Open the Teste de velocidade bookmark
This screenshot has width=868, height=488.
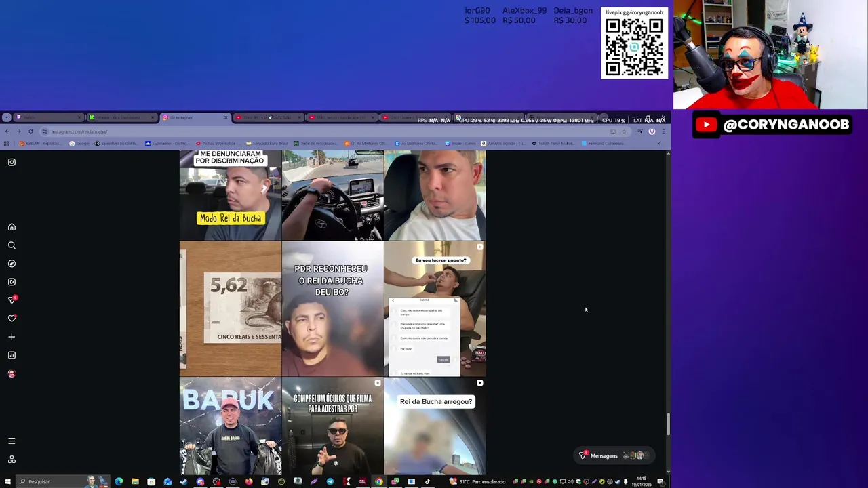[315, 144]
